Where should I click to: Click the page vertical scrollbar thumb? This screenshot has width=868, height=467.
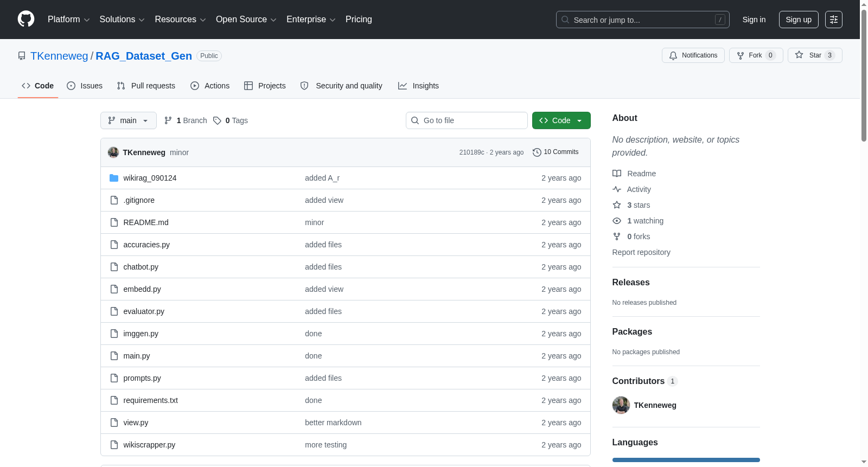click(864, 75)
